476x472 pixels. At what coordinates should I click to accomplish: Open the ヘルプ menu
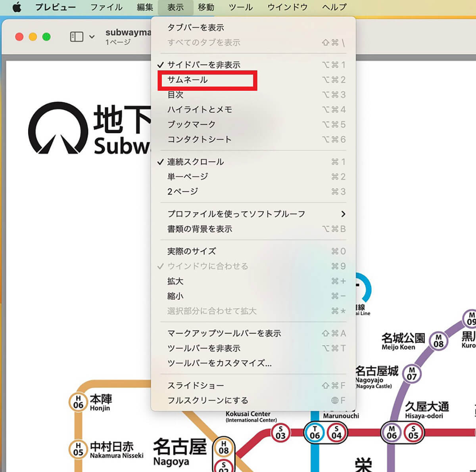334,7
